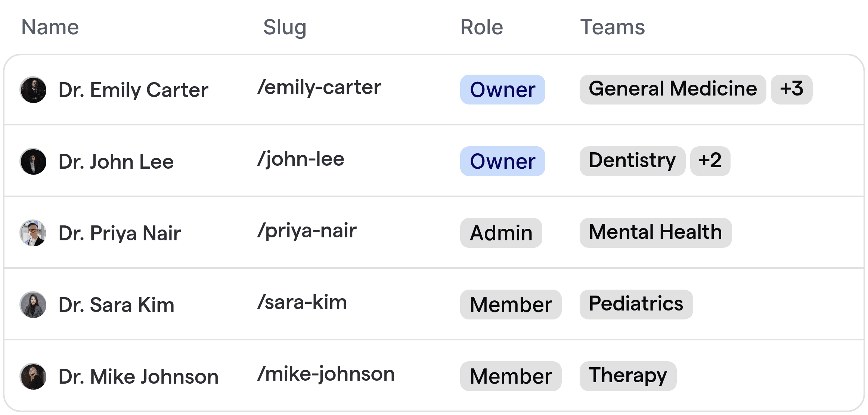The image size is (868, 415).
Task: Click Dr. Sara Kim's profile avatar
Action: pyautogui.click(x=33, y=305)
